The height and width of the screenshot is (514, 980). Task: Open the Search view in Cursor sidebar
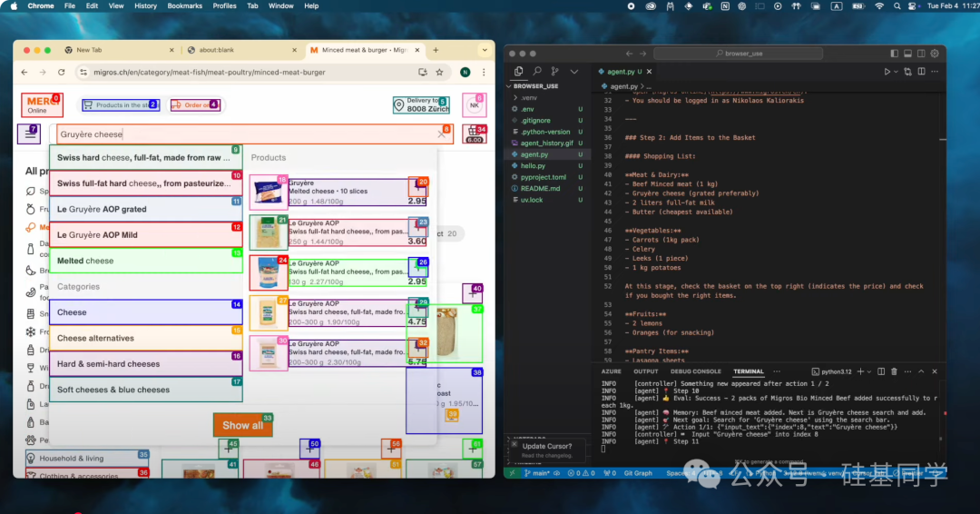(537, 71)
